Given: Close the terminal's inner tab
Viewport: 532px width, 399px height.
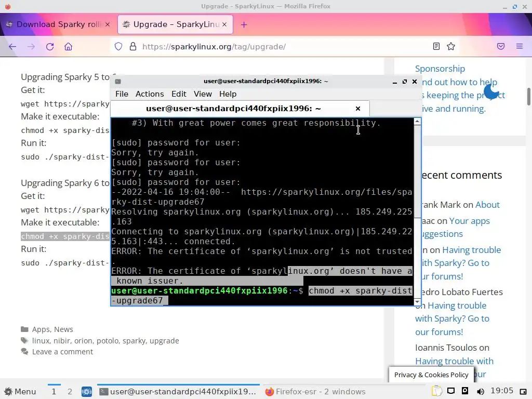Looking at the screenshot, I should (357, 109).
